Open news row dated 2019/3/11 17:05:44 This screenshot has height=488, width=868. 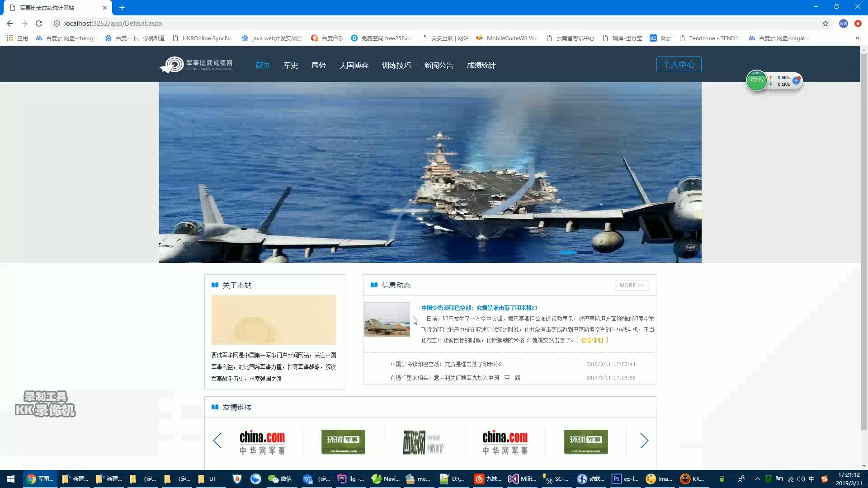[513, 364]
